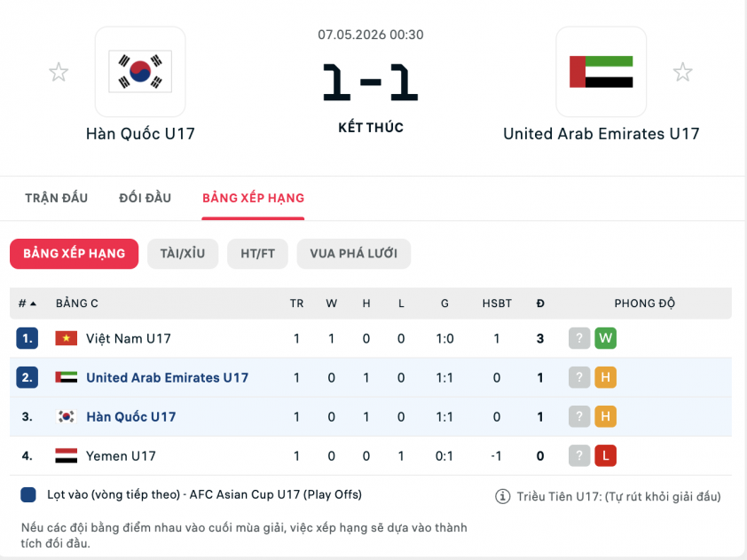Show the TÀI/XỈU standings
Screen dimensions: 747x560
[x=183, y=254]
